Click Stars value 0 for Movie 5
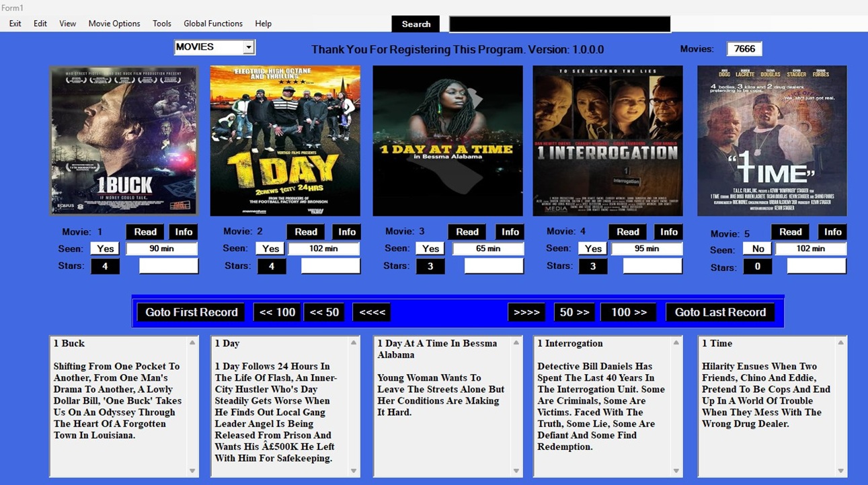Image resolution: width=868 pixels, height=485 pixels. [x=758, y=266]
